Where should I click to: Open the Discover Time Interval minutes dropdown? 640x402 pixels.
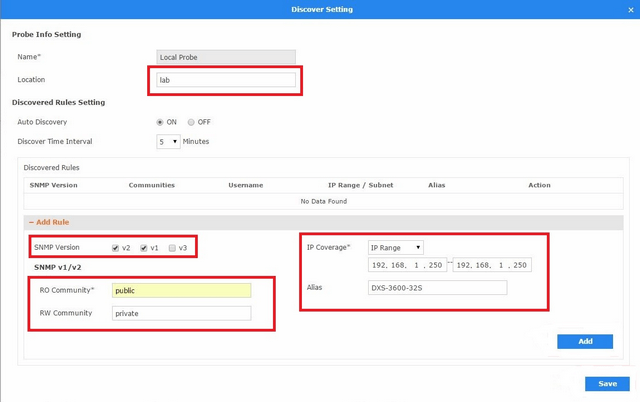[x=168, y=142]
